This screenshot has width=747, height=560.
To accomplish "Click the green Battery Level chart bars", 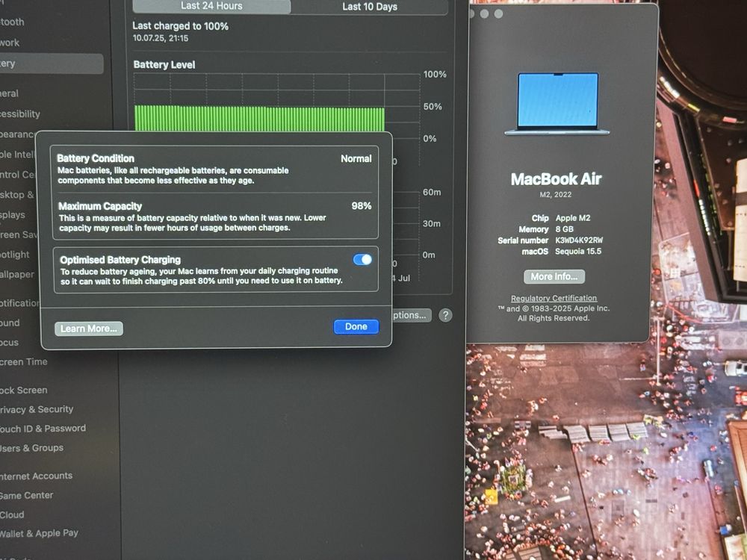I will 259,119.
